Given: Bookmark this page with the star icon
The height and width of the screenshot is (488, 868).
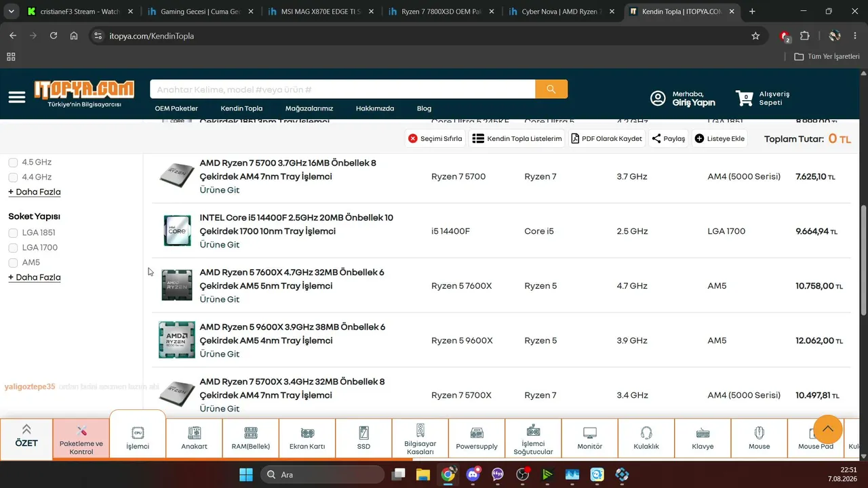Looking at the screenshot, I should pyautogui.click(x=755, y=36).
